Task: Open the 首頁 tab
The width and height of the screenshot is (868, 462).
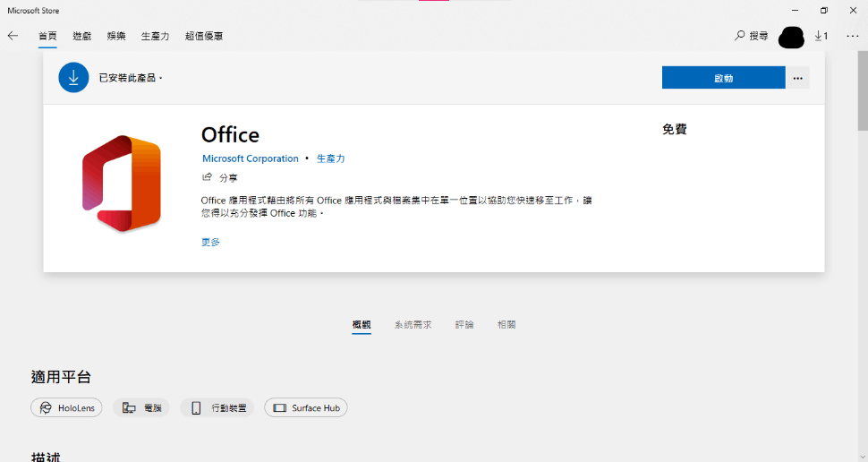Action: tap(47, 36)
